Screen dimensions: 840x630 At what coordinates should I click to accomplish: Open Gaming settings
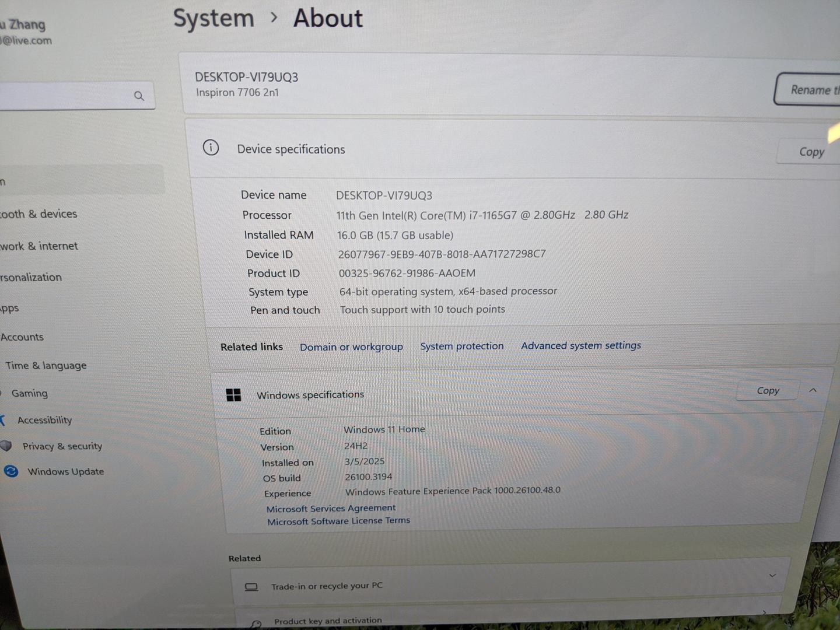point(29,393)
